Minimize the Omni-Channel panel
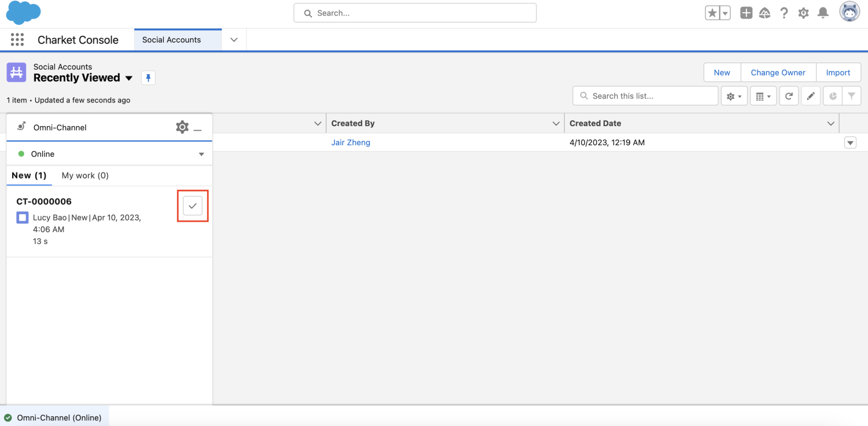This screenshot has width=868, height=426. [x=197, y=130]
